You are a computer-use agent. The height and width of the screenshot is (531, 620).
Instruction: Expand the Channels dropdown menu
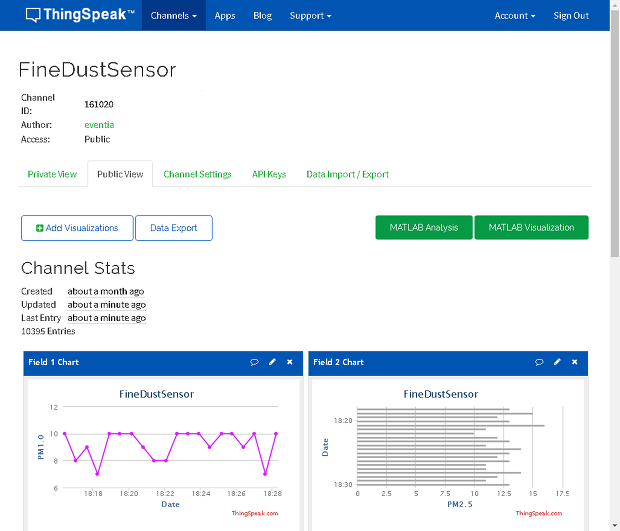click(174, 15)
